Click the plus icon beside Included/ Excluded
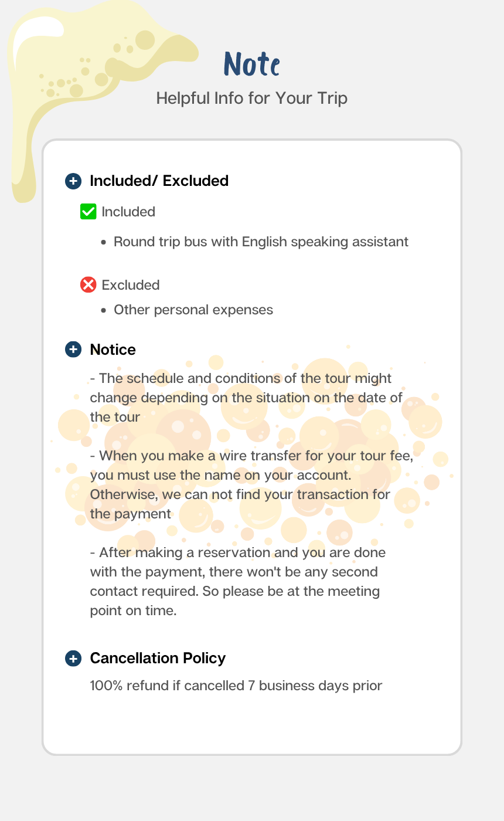Image resolution: width=504 pixels, height=821 pixels. tap(73, 181)
